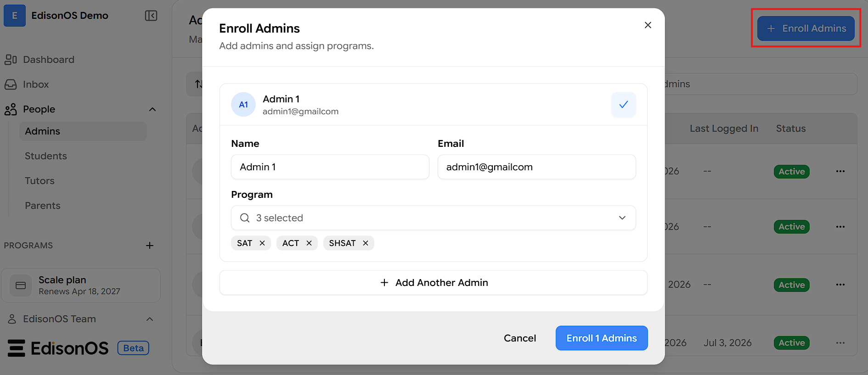The height and width of the screenshot is (375, 868).
Task: Open the Scale plan card
Action: click(x=81, y=285)
